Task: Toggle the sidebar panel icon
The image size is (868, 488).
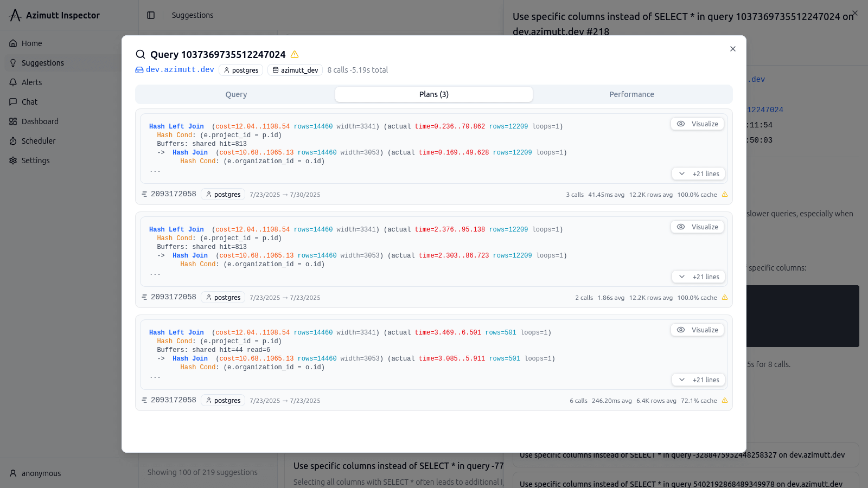Action: point(151,15)
